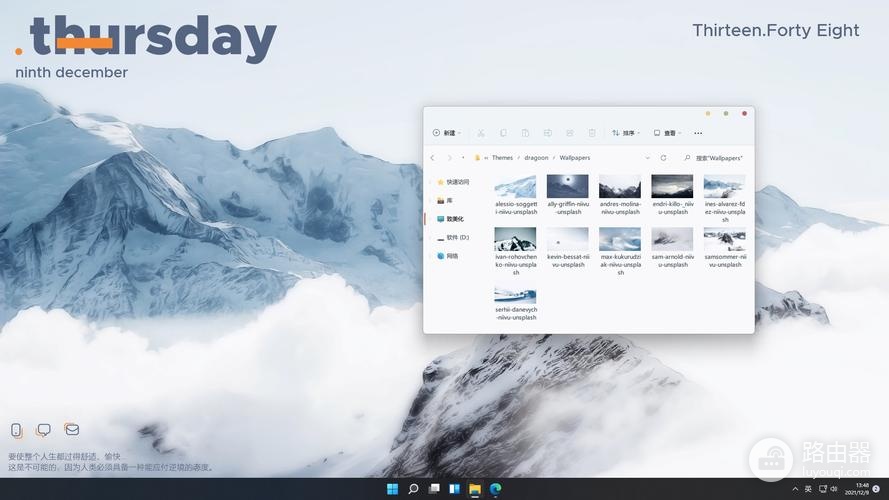Refresh the Wallpapers folder
Screen dimensions: 889x500
[x=663, y=158]
